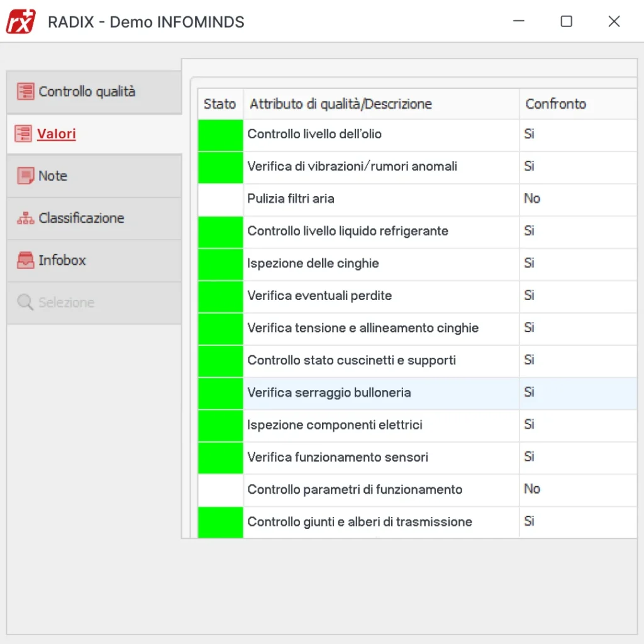
Task: Click the Note speech-bubble icon
Action: pos(25,175)
